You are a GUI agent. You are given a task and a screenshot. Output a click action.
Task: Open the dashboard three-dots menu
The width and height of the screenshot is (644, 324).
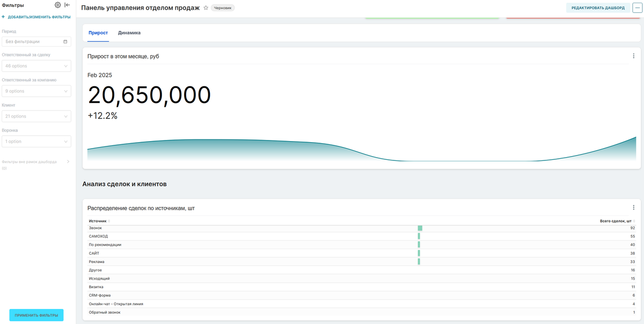[x=637, y=8]
